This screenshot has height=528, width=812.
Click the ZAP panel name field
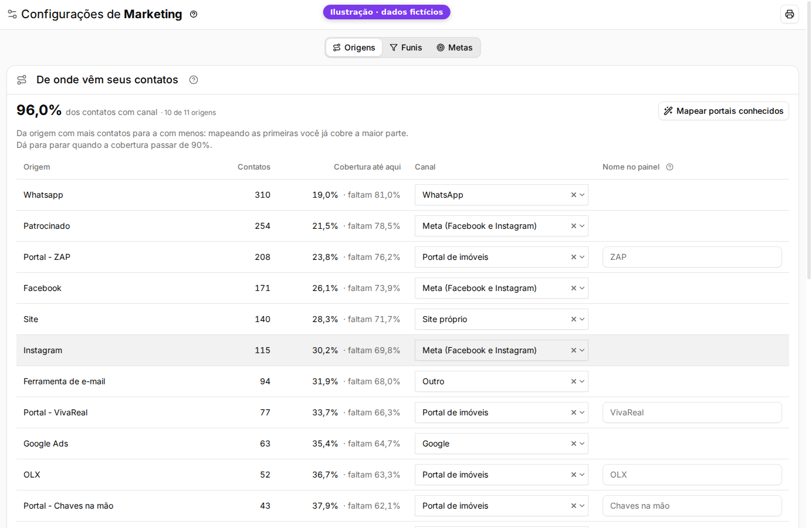pos(692,257)
